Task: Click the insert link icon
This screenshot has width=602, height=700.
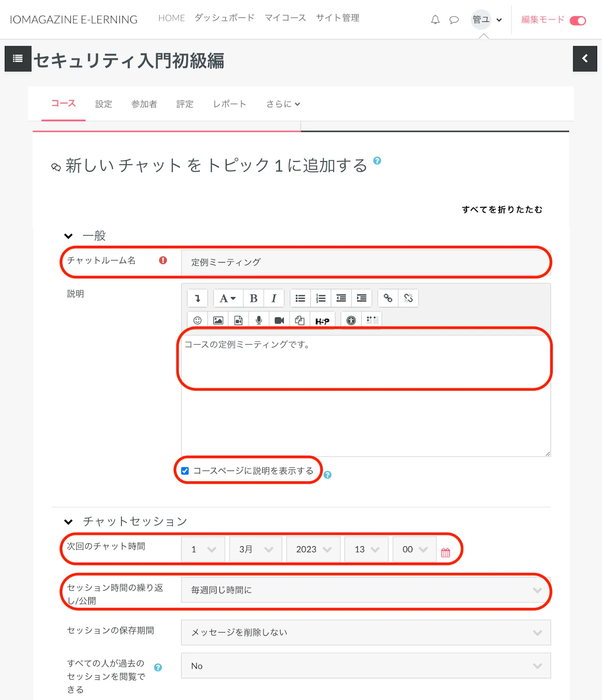Action: (388, 298)
